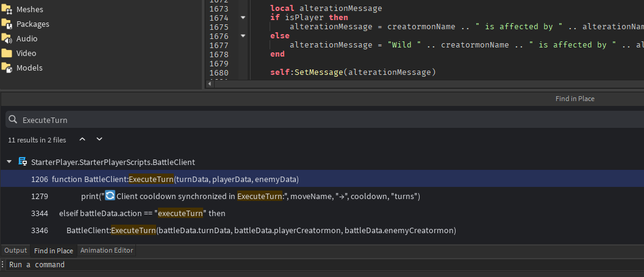
Task: Click the editor horizontal scrollbar left arrow
Action: (209, 84)
